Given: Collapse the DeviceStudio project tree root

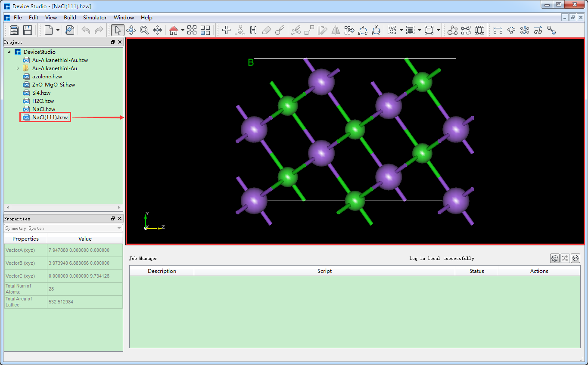Looking at the screenshot, I should pos(9,52).
